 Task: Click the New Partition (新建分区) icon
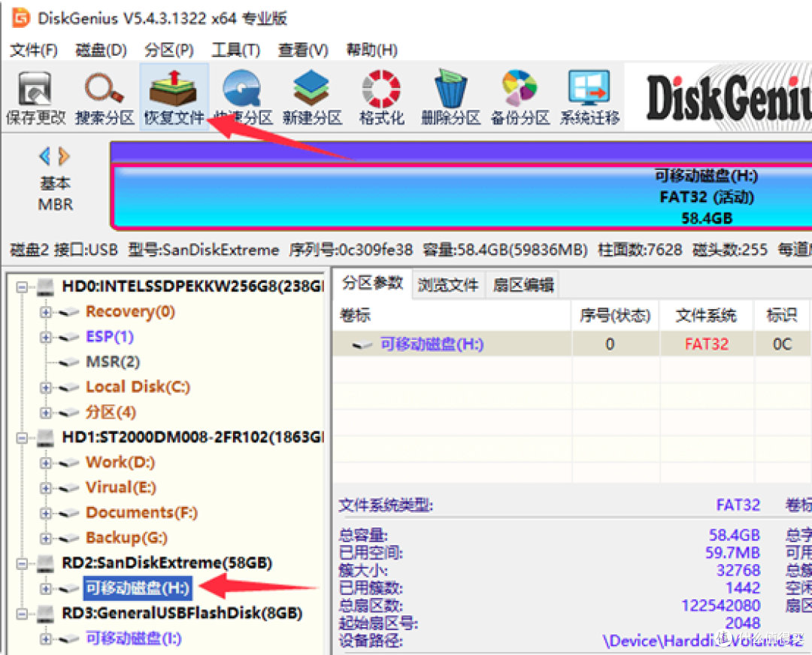(312, 97)
